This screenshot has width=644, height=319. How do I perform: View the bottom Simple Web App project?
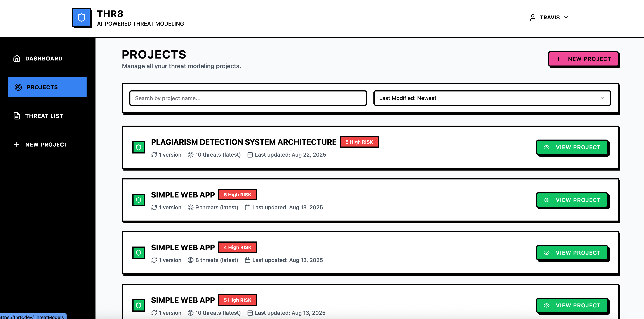(572, 305)
